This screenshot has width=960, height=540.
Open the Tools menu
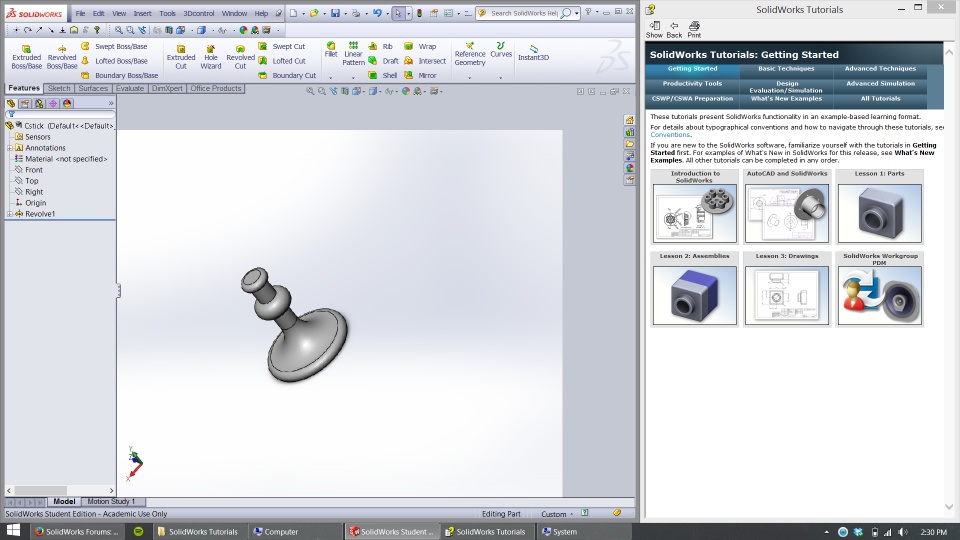click(x=167, y=13)
